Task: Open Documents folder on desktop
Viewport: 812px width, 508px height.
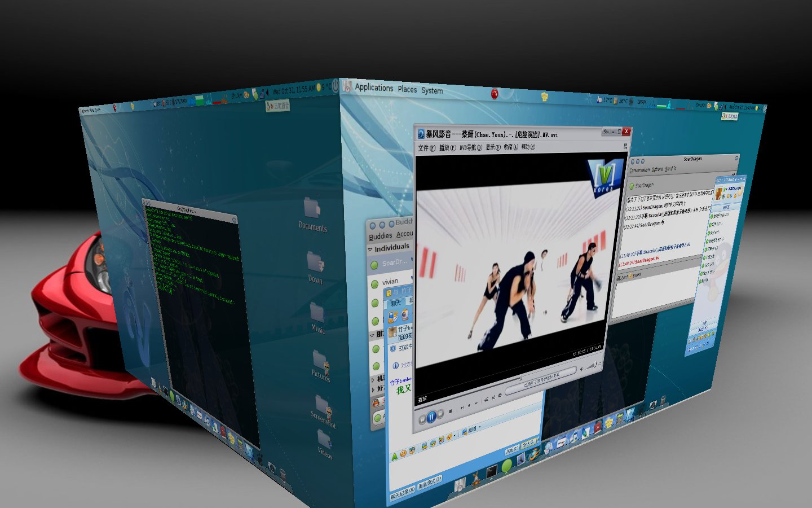Action: tap(312, 214)
